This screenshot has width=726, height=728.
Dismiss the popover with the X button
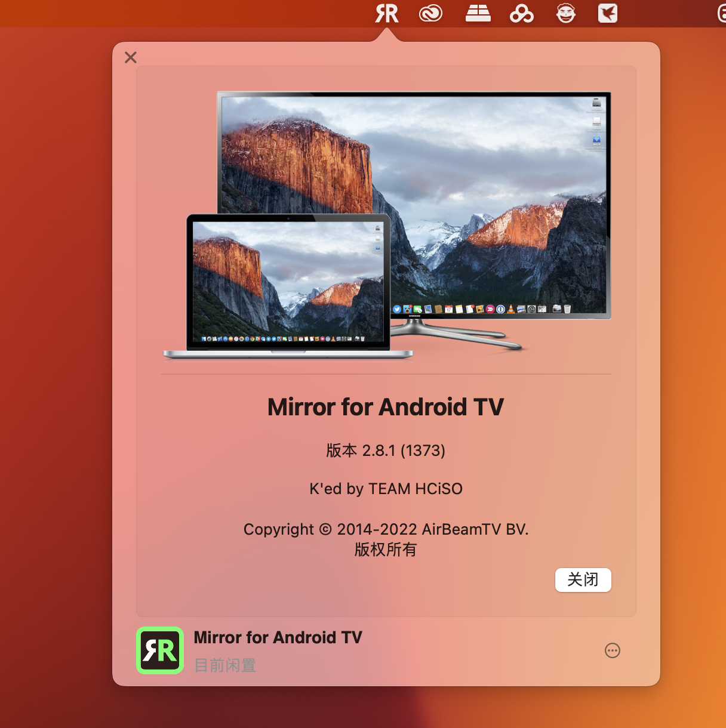coord(131,57)
